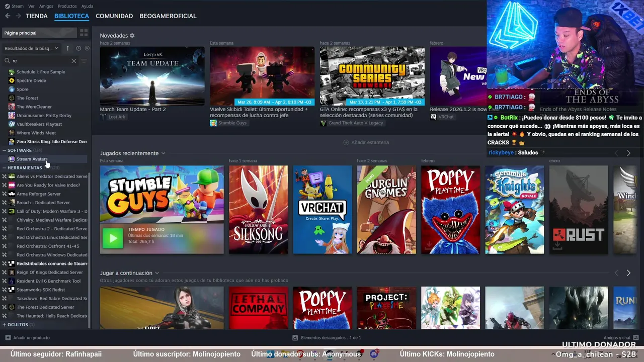Click the Grand Theft Auto V Legacy source icon

[x=323, y=123]
